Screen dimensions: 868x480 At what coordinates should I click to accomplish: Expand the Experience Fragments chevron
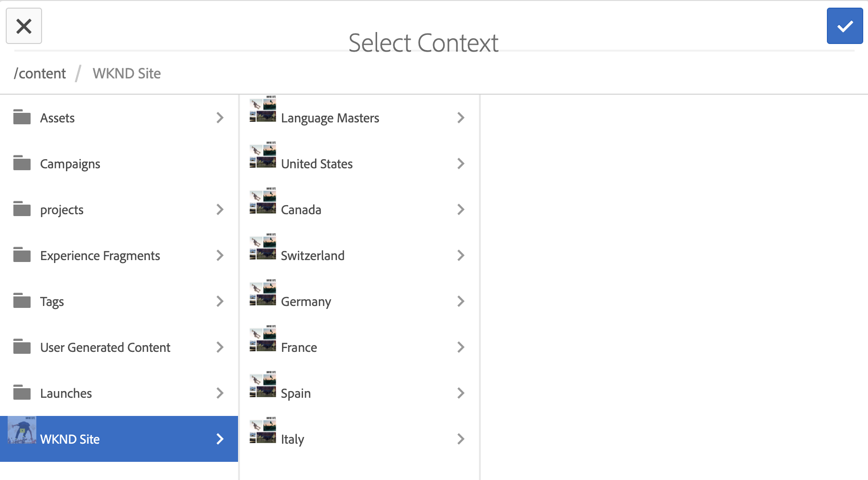point(220,255)
